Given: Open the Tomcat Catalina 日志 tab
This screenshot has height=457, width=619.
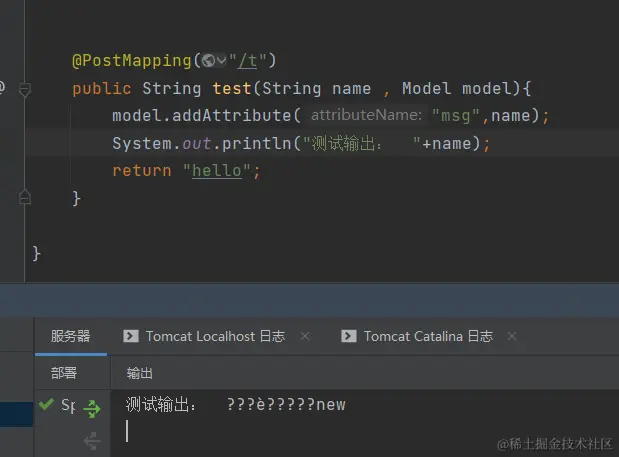Looking at the screenshot, I should [428, 336].
